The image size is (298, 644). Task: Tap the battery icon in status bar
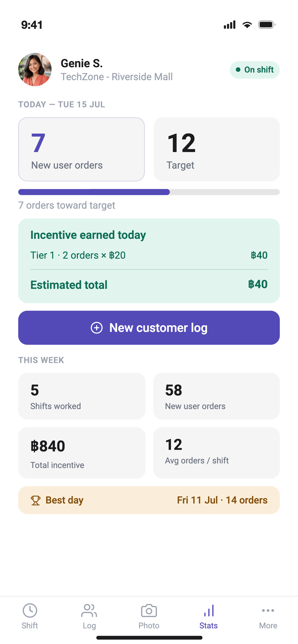[x=267, y=25]
